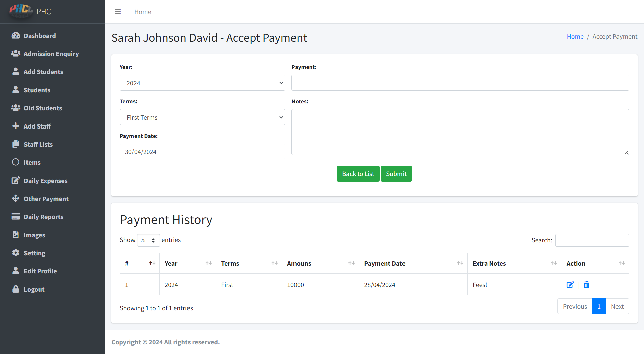
Task: Click the hamburger menu toggle icon
Action: click(118, 12)
